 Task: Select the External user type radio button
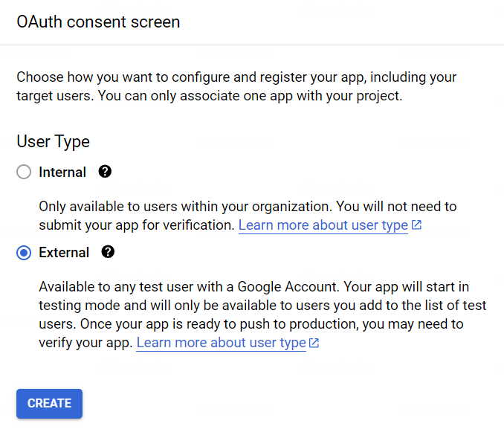point(24,253)
